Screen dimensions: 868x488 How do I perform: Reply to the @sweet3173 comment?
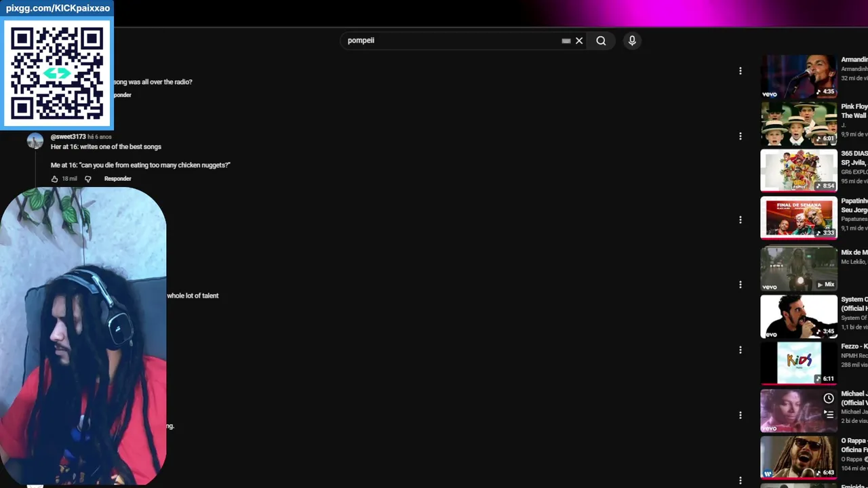pyautogui.click(x=118, y=179)
